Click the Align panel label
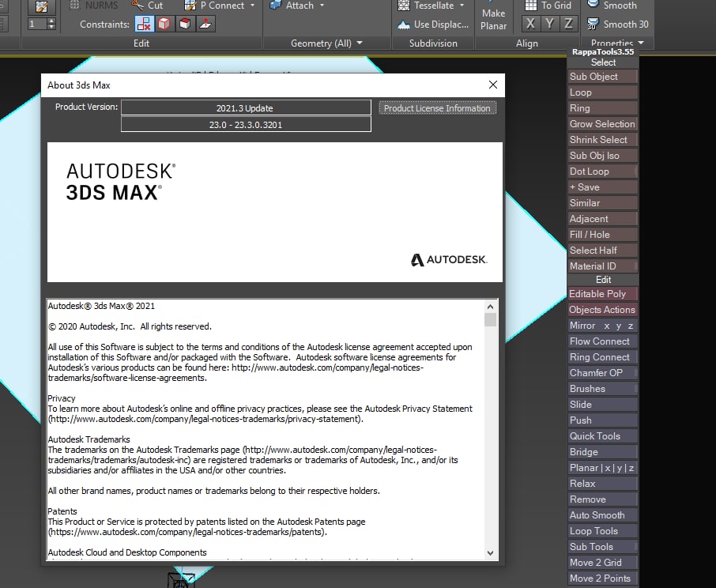This screenshot has width=716, height=588. coord(527,43)
